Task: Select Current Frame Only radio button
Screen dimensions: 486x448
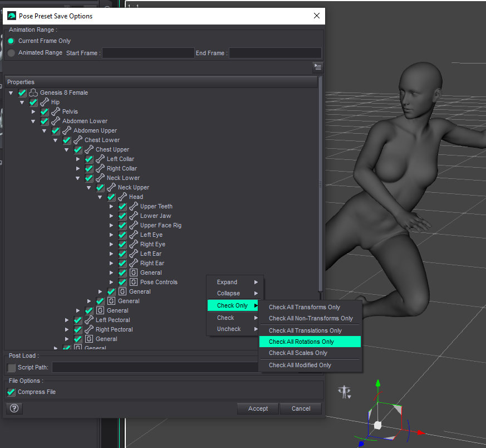Action: [x=11, y=41]
